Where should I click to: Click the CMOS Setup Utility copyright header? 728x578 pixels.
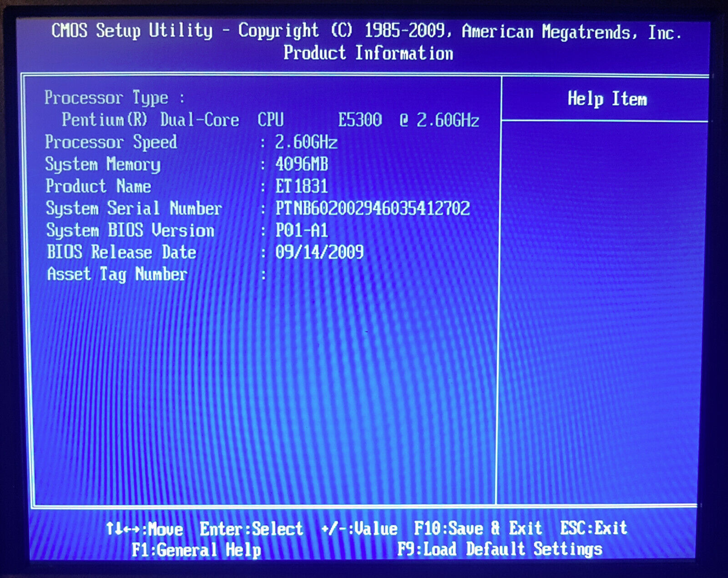coord(366,31)
